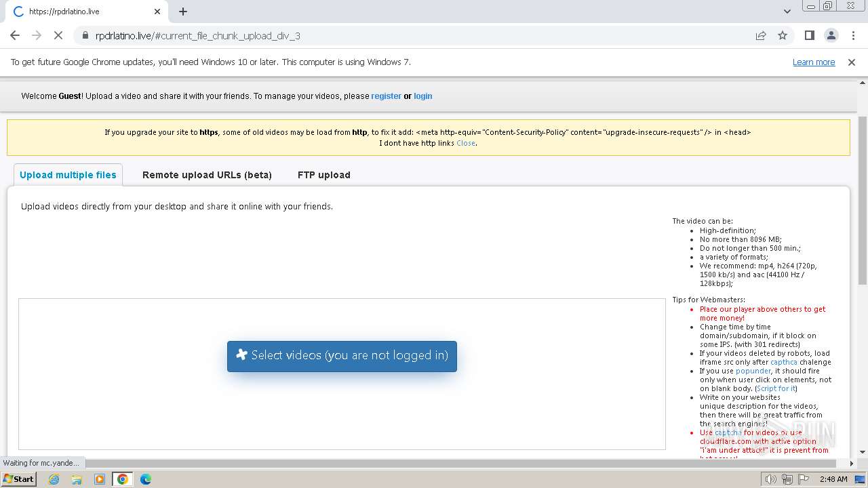Click the network tray icon
The width and height of the screenshot is (868, 488).
pyautogui.click(x=787, y=479)
